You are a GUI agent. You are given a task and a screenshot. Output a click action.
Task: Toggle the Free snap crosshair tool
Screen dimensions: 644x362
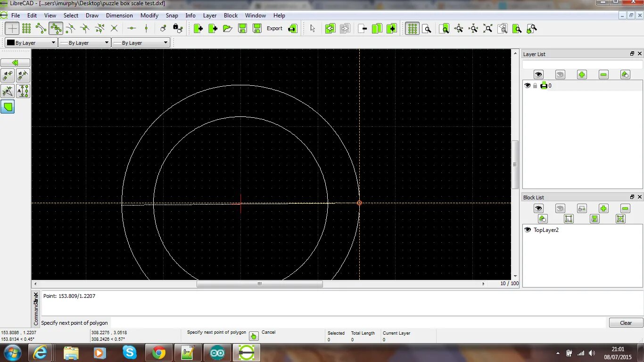(12, 29)
